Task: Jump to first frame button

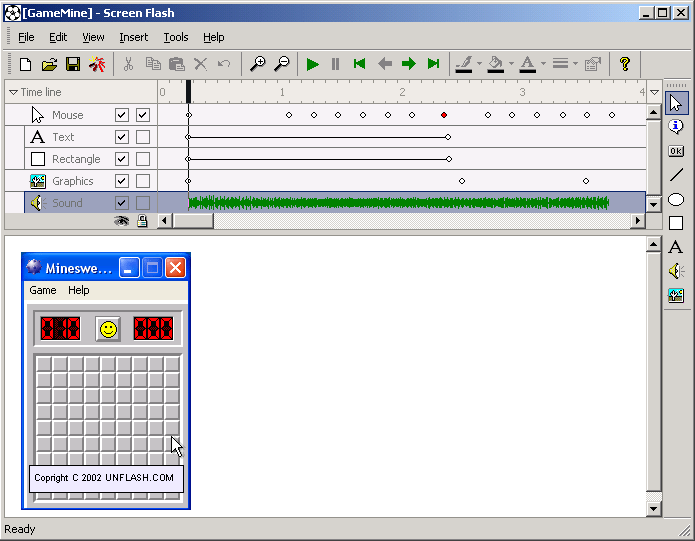Action: [359, 64]
